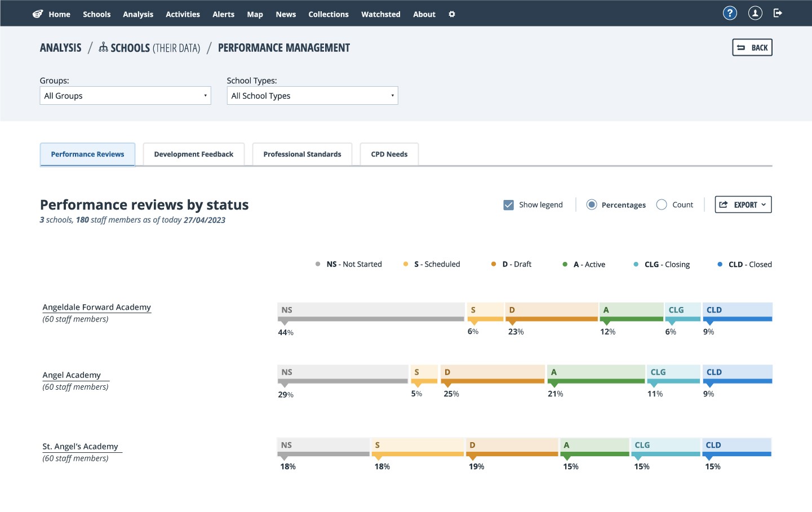Uncheck the Show legend checkbox
This screenshot has height=512, width=812.
pos(508,205)
